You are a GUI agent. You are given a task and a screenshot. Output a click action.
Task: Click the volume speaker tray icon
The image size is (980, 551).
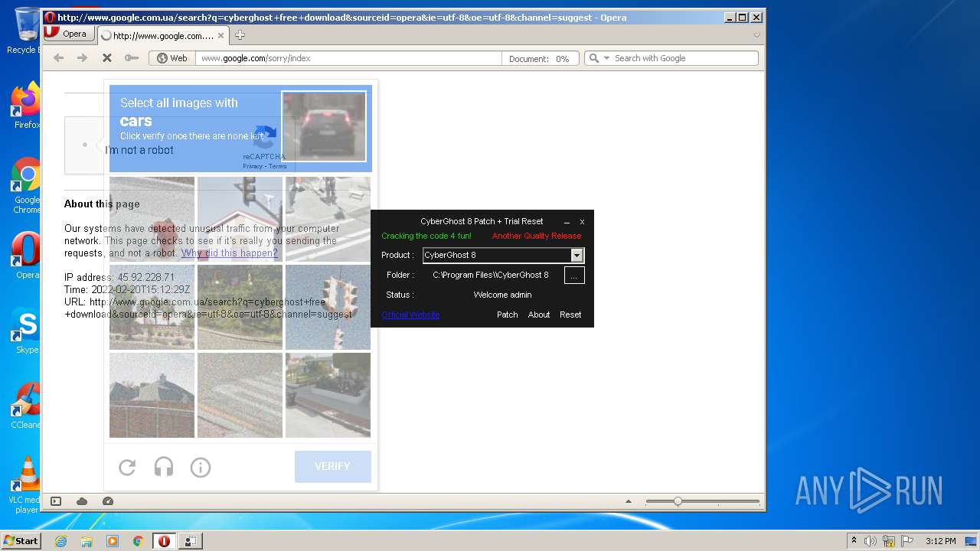tap(871, 541)
